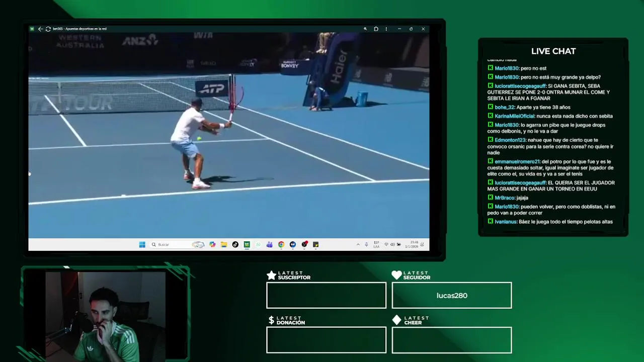
Task: Open the Wi-Fi network tray icon
Action: point(386,245)
